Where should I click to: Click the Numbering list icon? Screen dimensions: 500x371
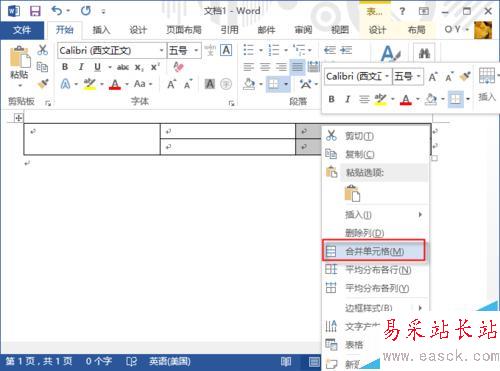[x=274, y=50]
